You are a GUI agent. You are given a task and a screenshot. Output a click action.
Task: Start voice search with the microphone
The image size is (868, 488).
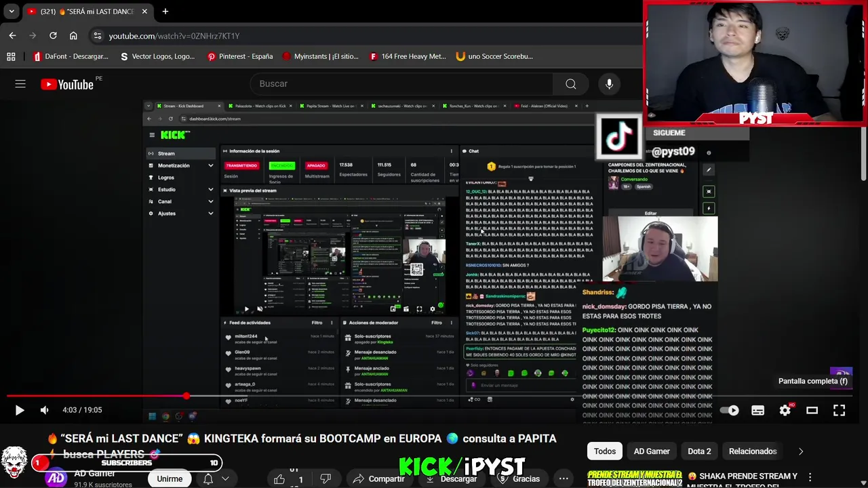[609, 84]
